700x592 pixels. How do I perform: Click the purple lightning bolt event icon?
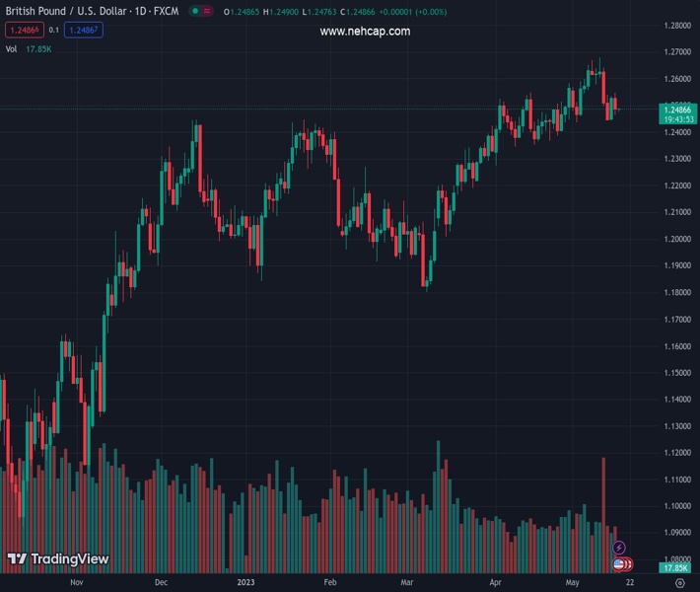[x=619, y=548]
